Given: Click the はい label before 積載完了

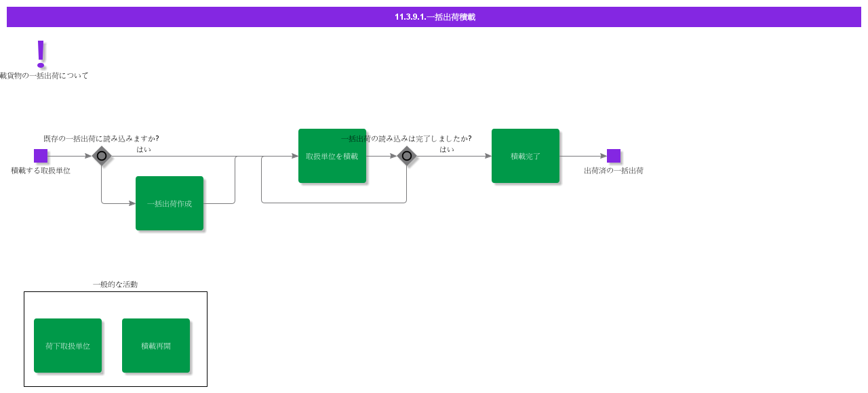Looking at the screenshot, I should click(447, 150).
